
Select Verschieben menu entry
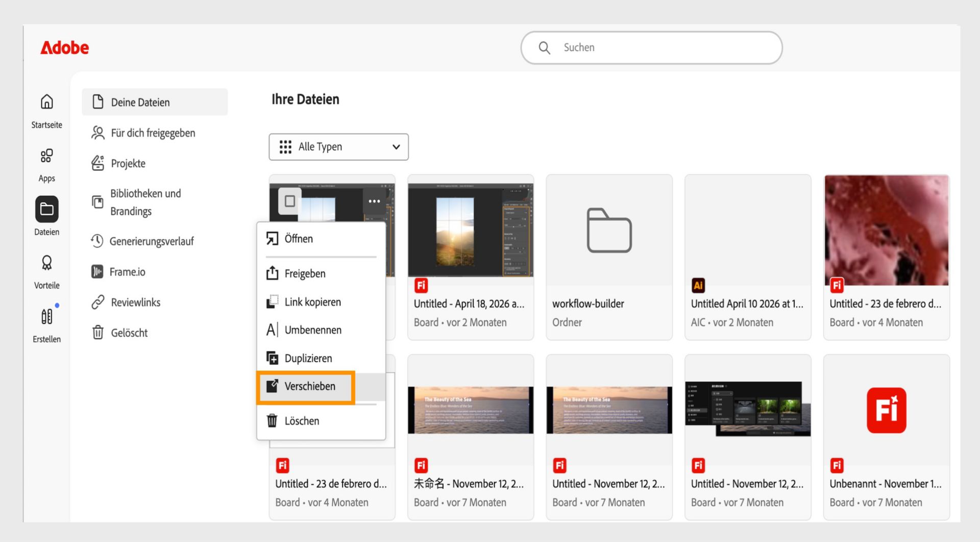[321, 386]
